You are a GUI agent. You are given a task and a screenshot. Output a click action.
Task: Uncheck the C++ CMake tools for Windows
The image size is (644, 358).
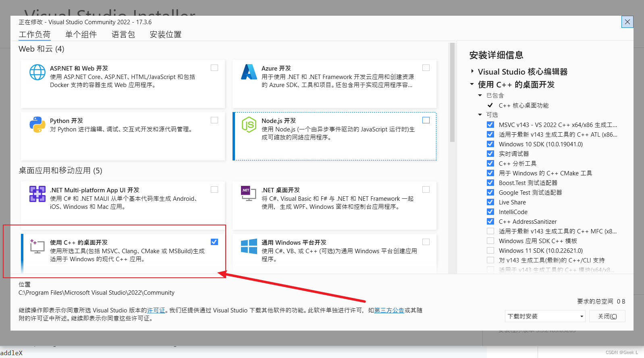(490, 173)
